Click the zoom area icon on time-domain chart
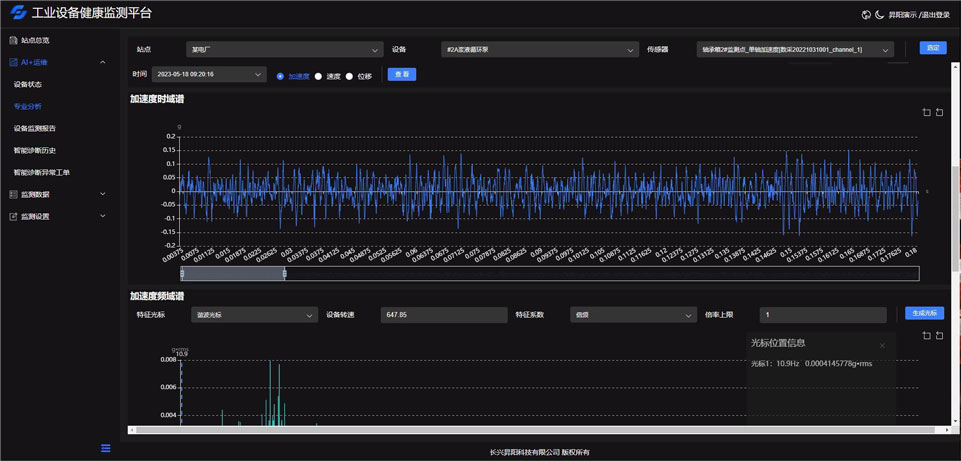 pos(926,113)
